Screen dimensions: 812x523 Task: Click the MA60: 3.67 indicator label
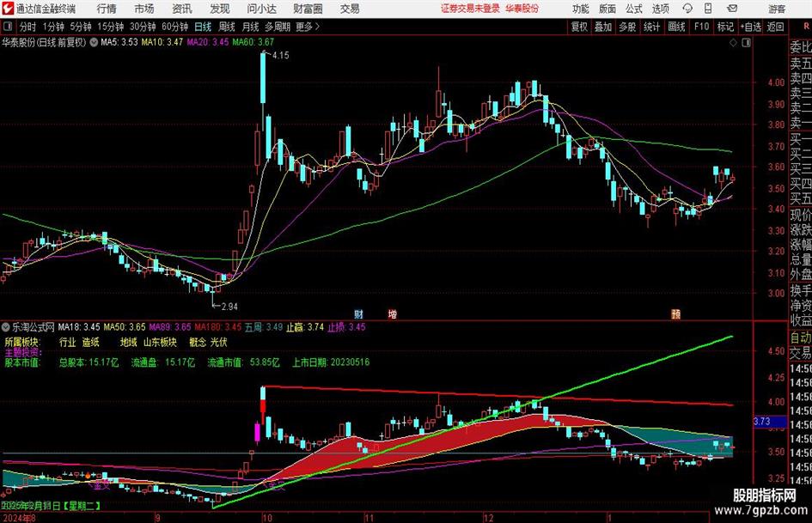point(253,42)
